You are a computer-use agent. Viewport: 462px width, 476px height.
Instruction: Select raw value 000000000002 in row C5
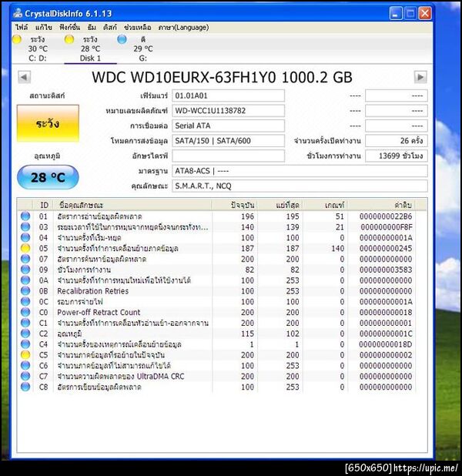(386, 355)
